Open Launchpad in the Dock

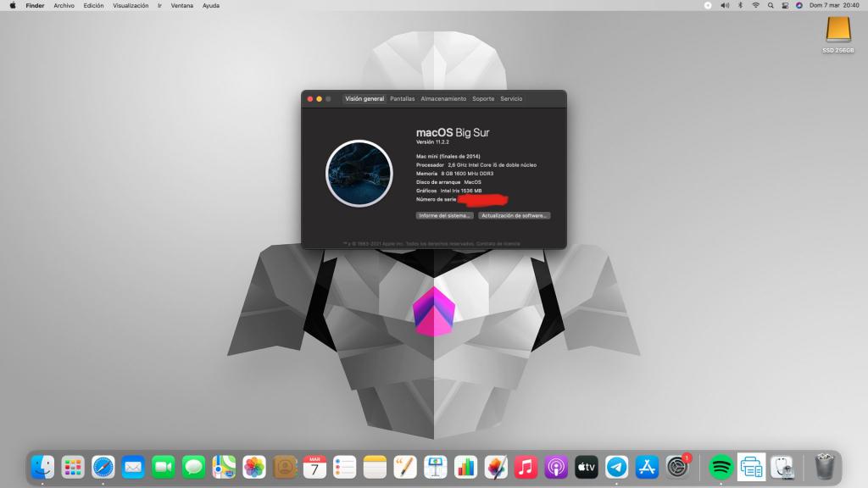tap(73, 467)
